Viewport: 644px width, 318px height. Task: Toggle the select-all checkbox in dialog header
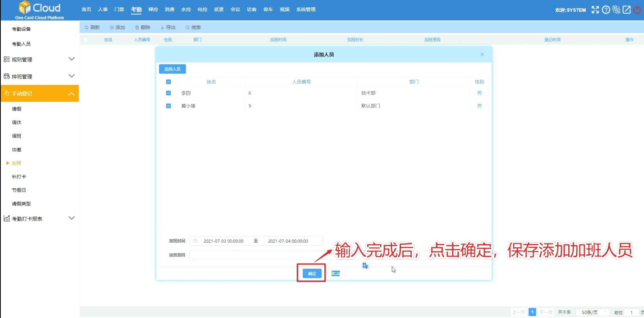click(x=168, y=82)
